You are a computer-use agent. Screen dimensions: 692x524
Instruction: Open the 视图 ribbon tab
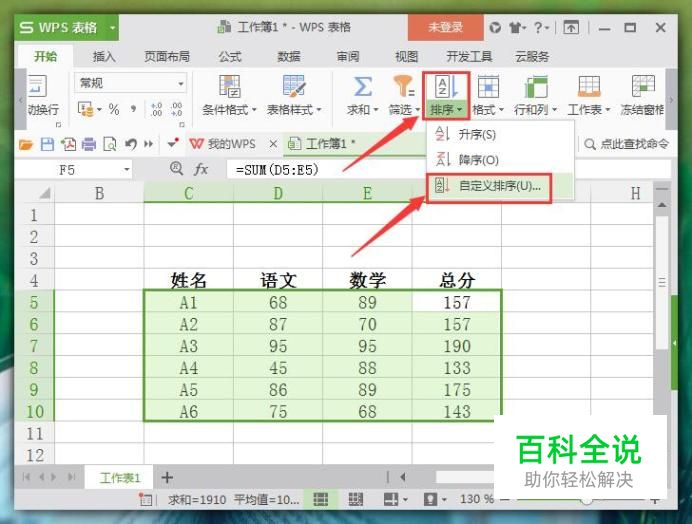click(x=406, y=57)
